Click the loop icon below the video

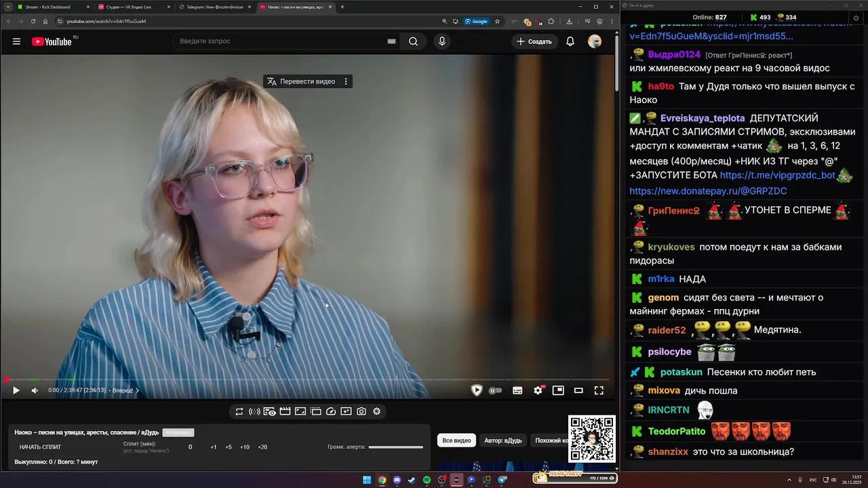(239, 411)
